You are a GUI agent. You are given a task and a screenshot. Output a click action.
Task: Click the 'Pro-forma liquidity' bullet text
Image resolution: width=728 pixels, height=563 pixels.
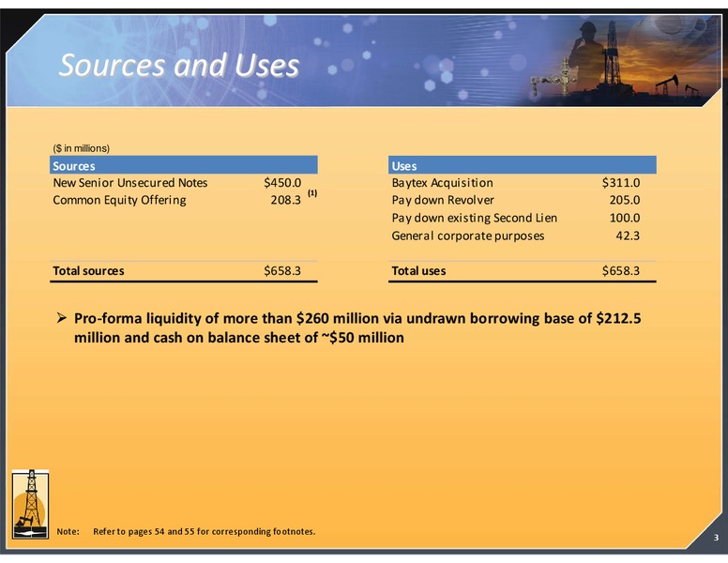(x=357, y=328)
